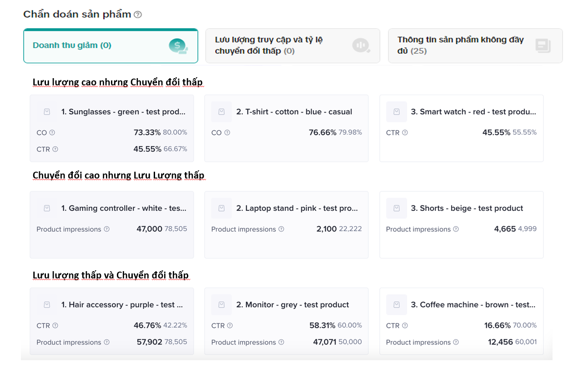Click Product impressions info icon for Coffee machine
The image size is (588, 372).
pyautogui.click(x=456, y=342)
